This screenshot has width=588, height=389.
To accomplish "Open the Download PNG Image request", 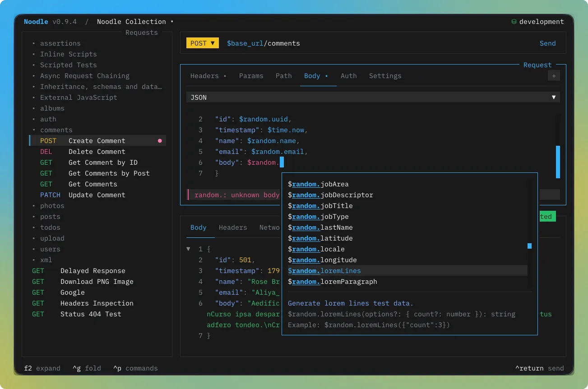I will pos(97,282).
